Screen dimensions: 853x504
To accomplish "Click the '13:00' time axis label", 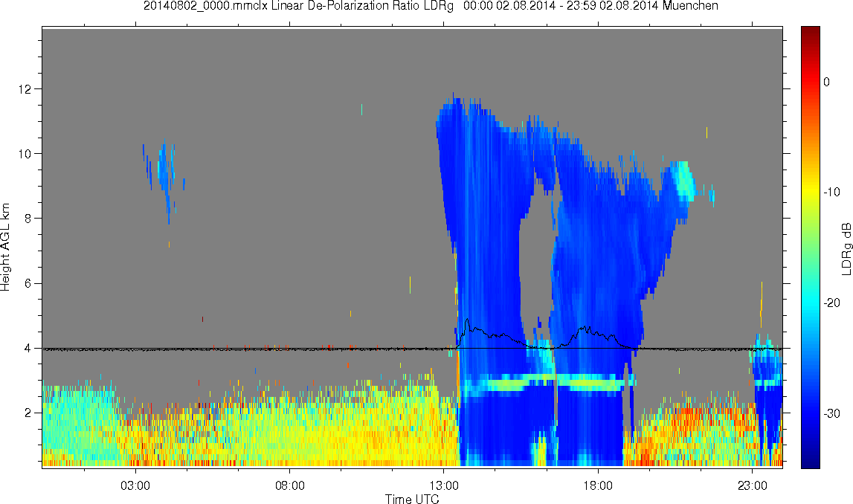I will (x=444, y=485).
